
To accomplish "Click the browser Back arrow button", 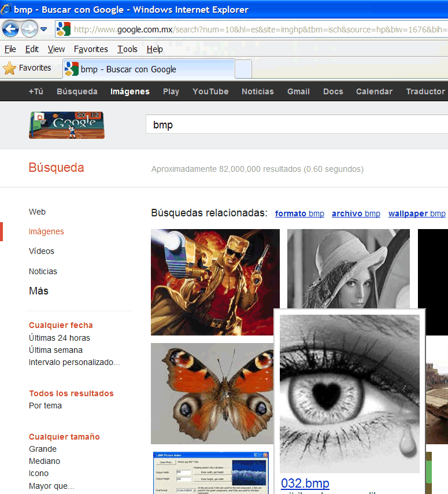I will point(10,29).
